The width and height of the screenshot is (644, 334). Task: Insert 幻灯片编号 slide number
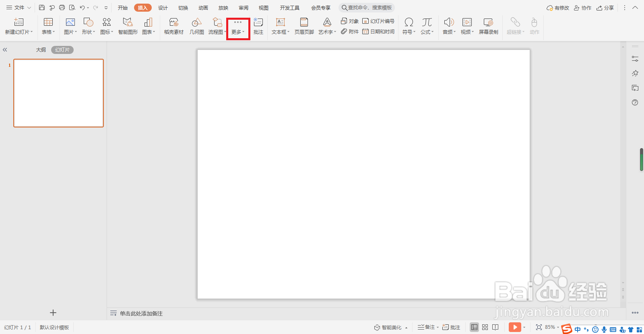click(378, 21)
